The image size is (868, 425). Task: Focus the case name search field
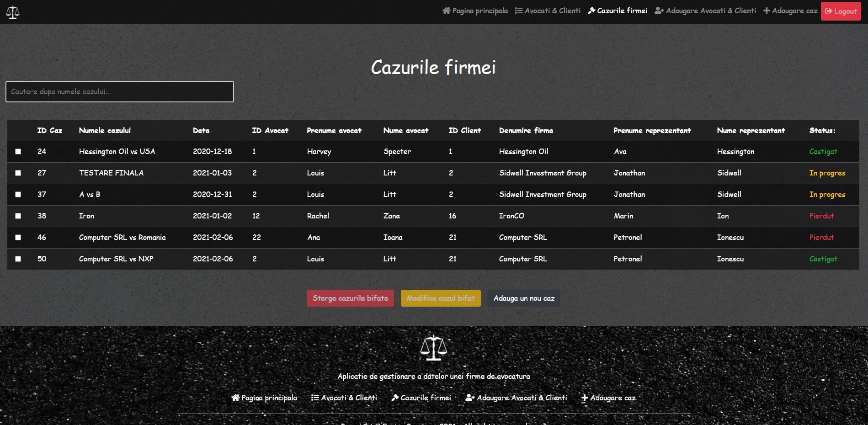(120, 91)
